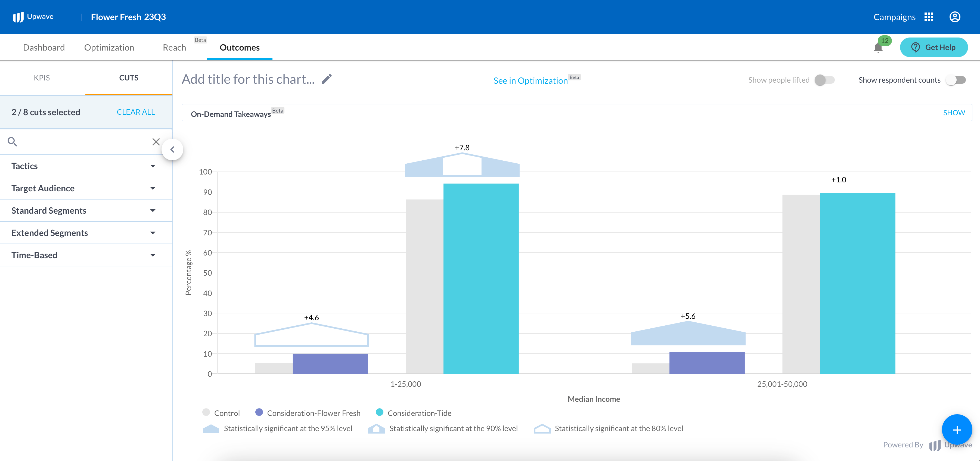The image size is (980, 461).
Task: Go to the Dashboard tab
Action: point(44,48)
